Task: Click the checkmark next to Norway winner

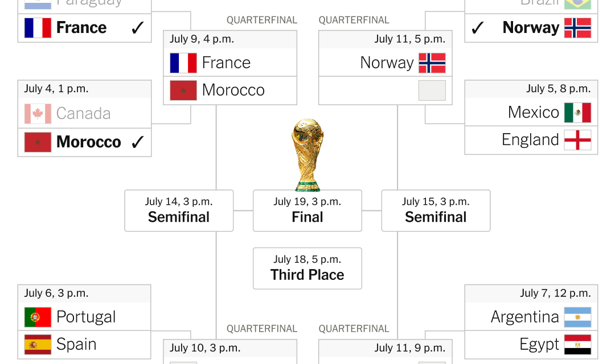Action: click(x=477, y=28)
